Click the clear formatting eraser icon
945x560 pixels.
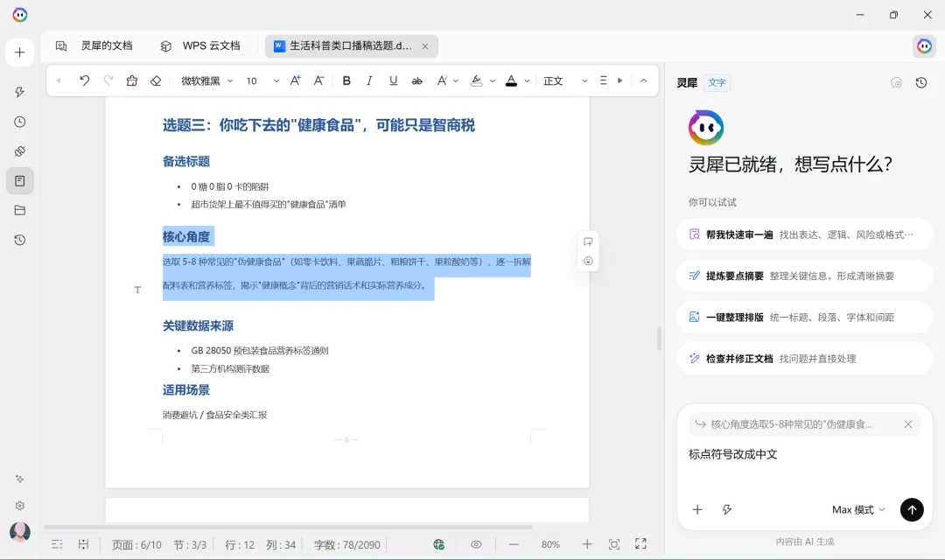point(156,80)
